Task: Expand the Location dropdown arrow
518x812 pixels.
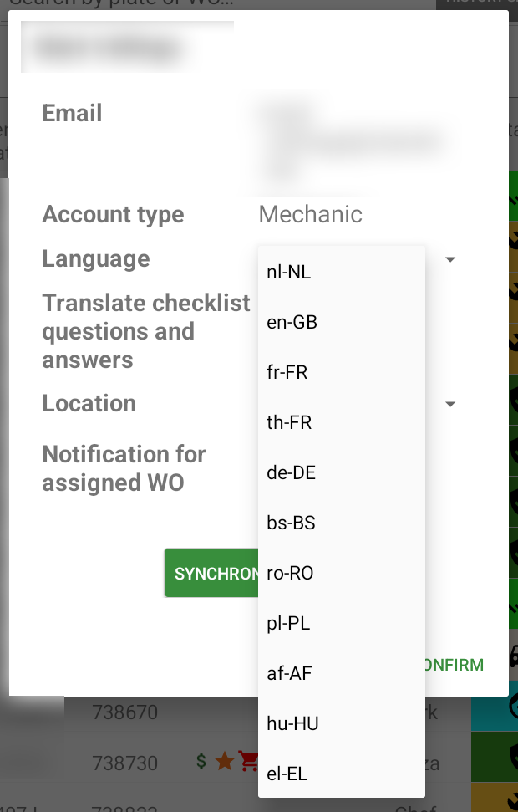Action: pos(450,404)
